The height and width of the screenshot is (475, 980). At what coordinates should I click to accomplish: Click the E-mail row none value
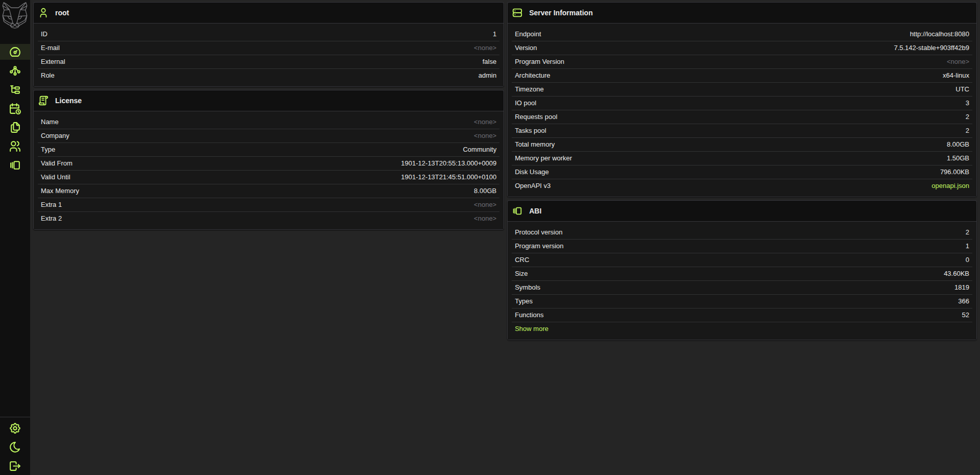click(485, 48)
